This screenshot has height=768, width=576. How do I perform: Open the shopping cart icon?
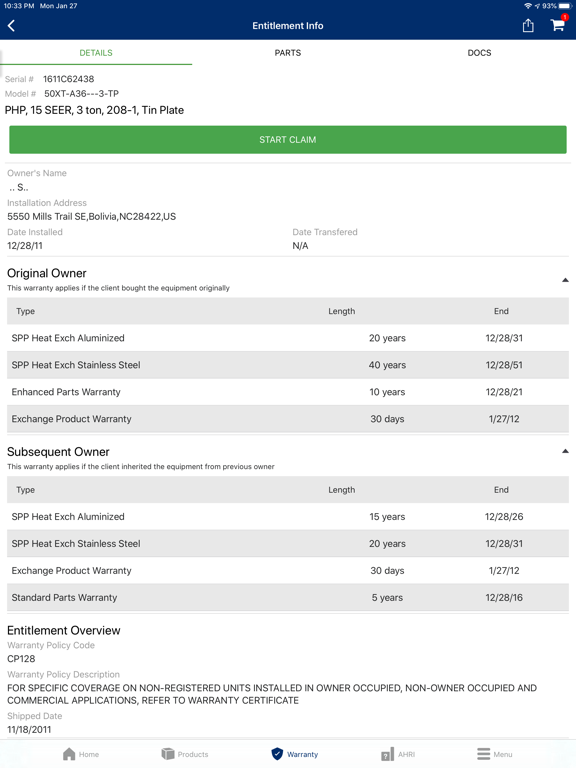coord(557,24)
